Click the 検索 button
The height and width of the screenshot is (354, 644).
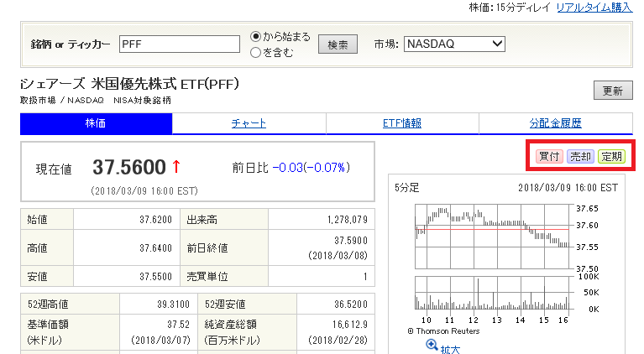click(x=338, y=44)
